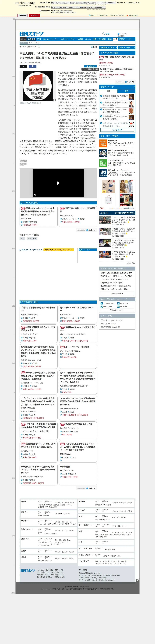
Task: Open the X (旧Twitter) social link
Action: coord(107,304)
